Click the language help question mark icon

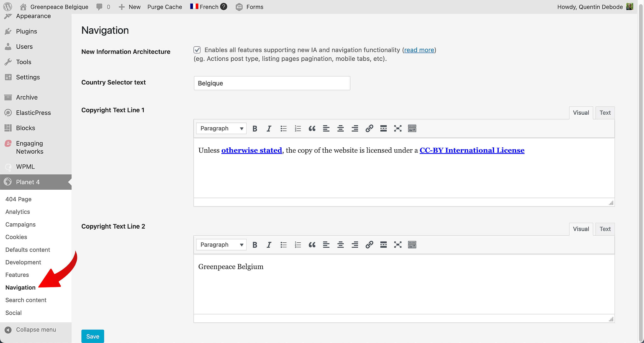224,7
